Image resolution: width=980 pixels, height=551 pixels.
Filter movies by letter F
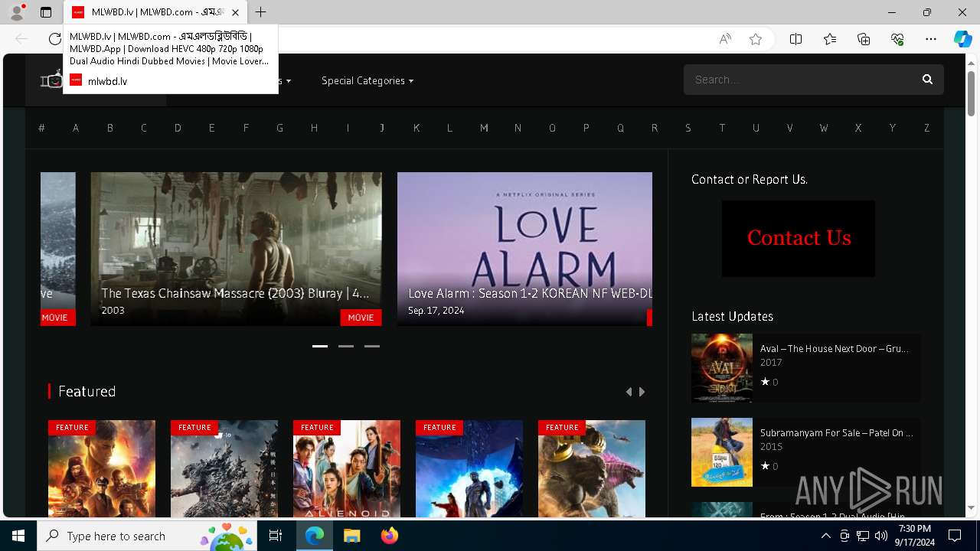[x=246, y=128]
